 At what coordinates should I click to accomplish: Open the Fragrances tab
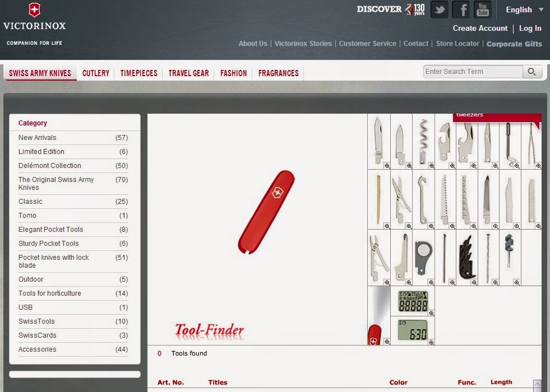point(279,73)
